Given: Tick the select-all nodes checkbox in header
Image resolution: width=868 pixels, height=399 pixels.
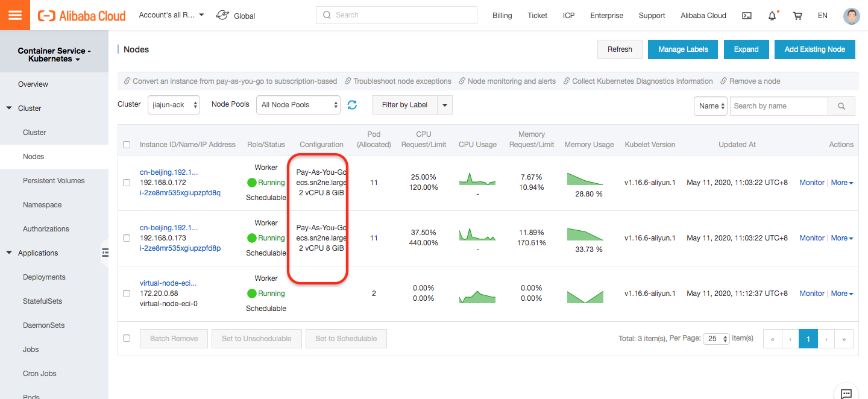Looking at the screenshot, I should 127,145.
